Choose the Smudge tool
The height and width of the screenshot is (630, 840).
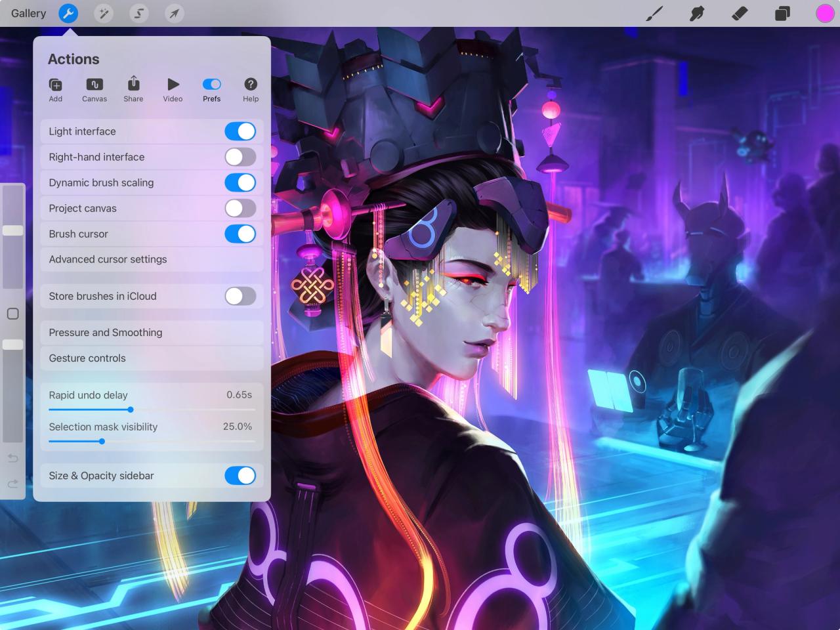[697, 13]
